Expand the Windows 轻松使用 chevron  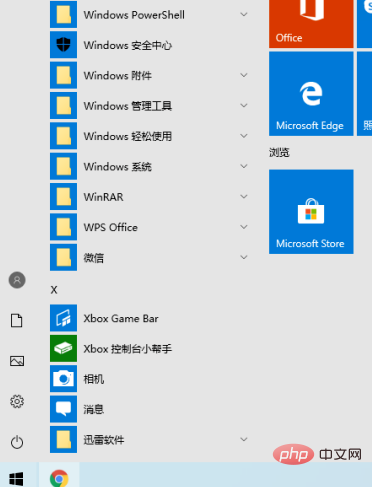tap(244, 136)
